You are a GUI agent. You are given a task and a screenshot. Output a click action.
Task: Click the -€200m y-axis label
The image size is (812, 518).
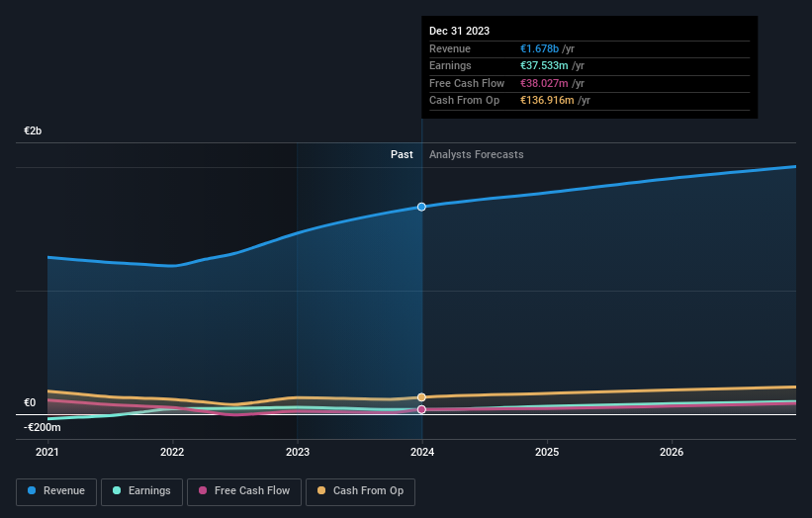(42, 427)
